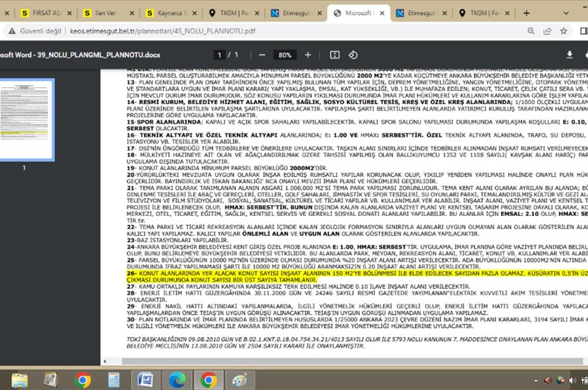Image resolution: width=588 pixels, height=390 pixels.
Task: Click the share page icon in address bar
Action: [x=547, y=31]
